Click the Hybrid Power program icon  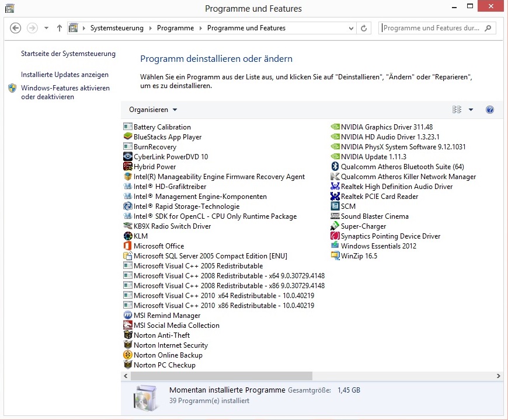click(128, 167)
